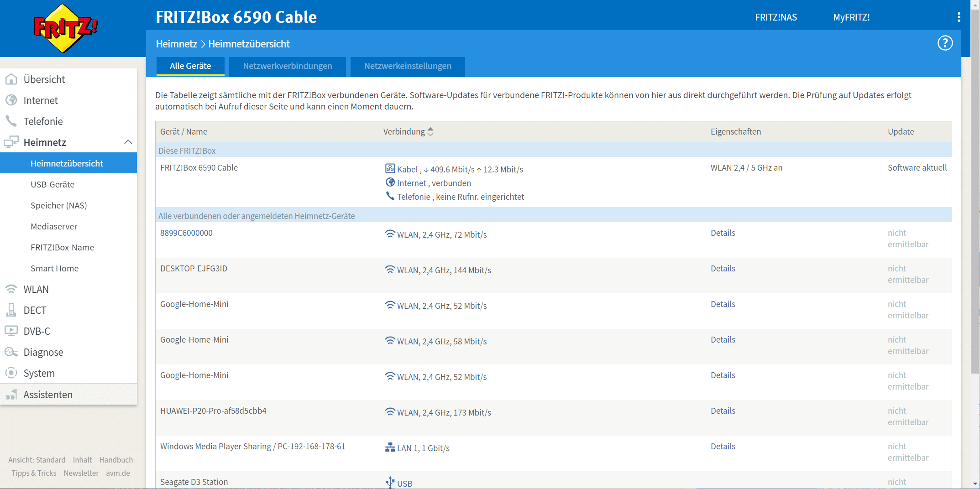
Task: Open the three-dot options menu
Action: (x=959, y=17)
